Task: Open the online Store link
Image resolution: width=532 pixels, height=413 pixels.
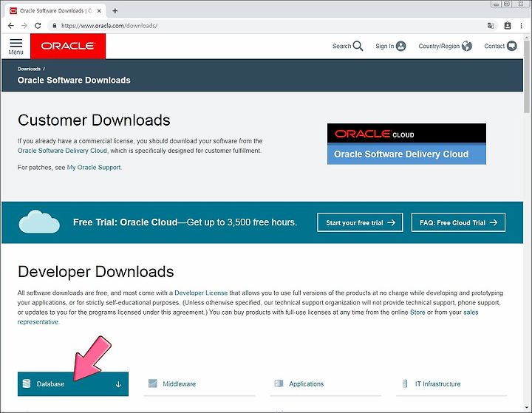Action: (x=417, y=313)
